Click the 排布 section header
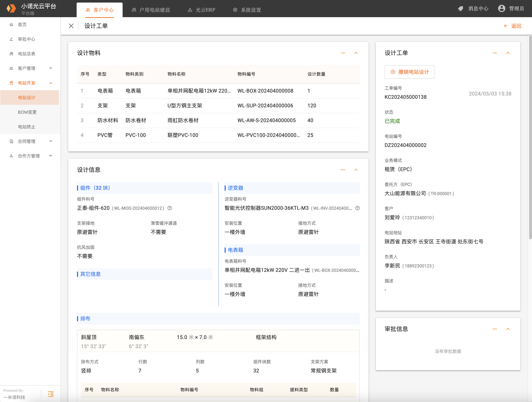Viewport: 532px width, 402px height. pyautogui.click(x=218, y=318)
